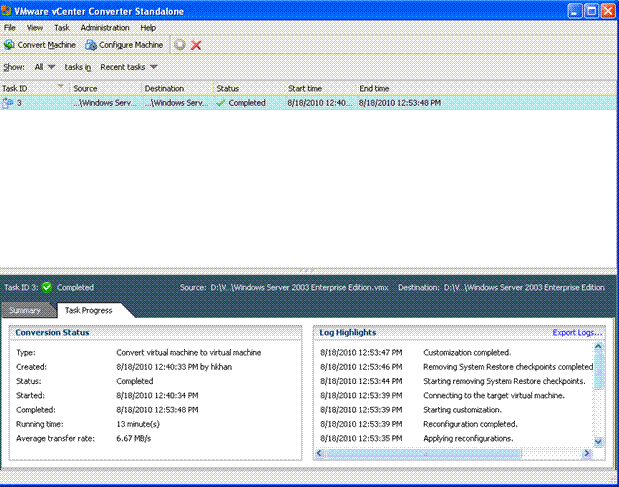Viewport: 619px width, 487px height.
Task: Click 'Removing System Restore checkpoints completed' log entry
Action: [x=508, y=367]
